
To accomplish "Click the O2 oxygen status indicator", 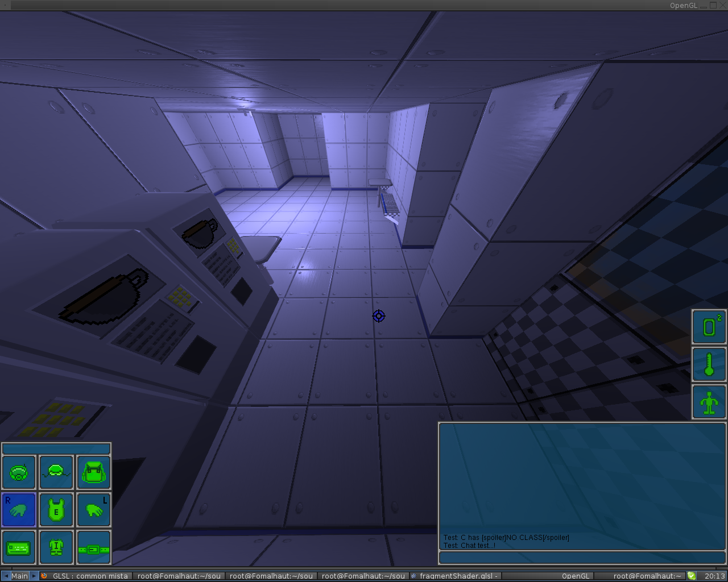I will click(709, 327).
